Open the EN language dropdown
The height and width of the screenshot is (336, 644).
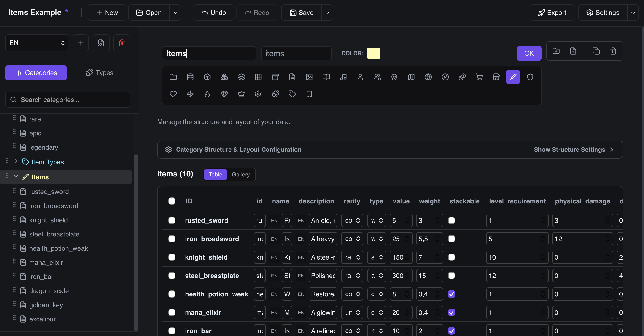click(37, 43)
